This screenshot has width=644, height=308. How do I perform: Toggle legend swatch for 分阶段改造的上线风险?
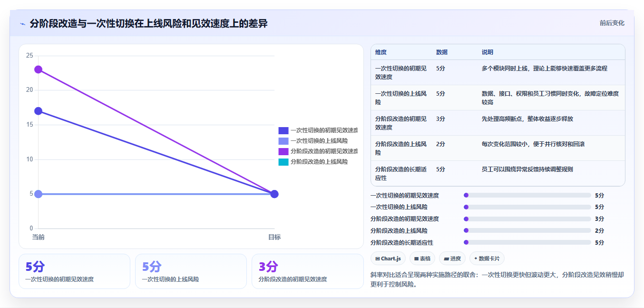tap(283, 162)
